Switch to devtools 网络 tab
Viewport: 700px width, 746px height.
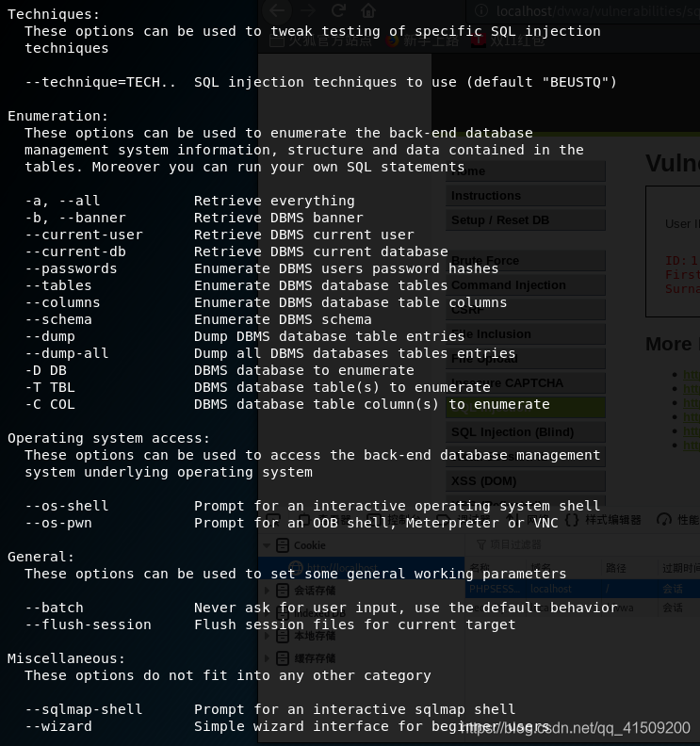[x=527, y=520]
